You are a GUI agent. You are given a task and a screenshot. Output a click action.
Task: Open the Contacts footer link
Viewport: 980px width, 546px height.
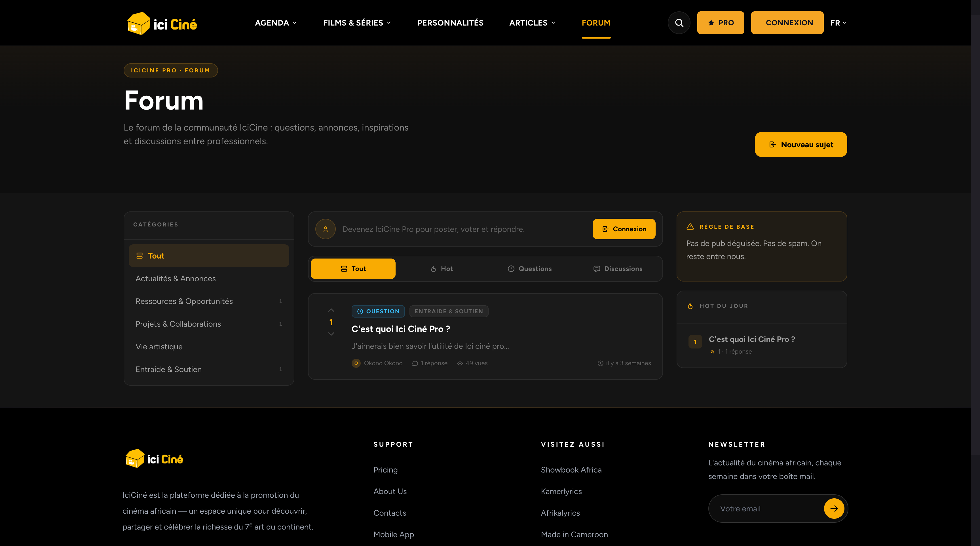(390, 513)
